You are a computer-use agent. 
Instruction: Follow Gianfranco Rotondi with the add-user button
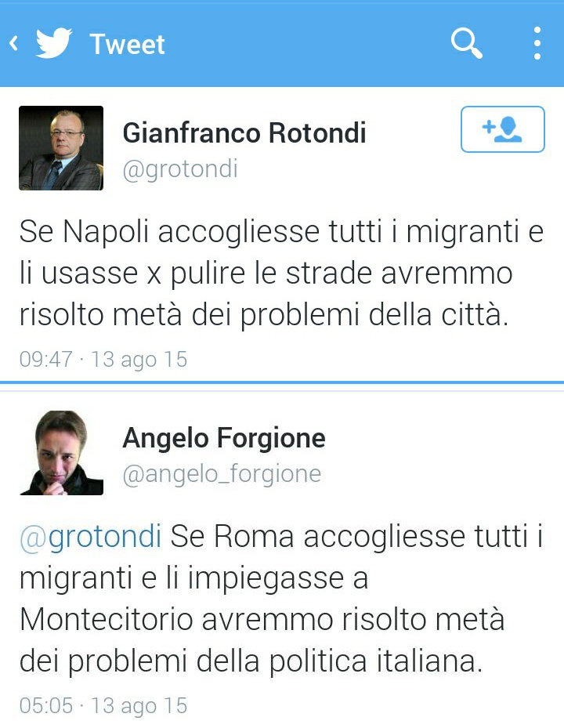point(502,129)
